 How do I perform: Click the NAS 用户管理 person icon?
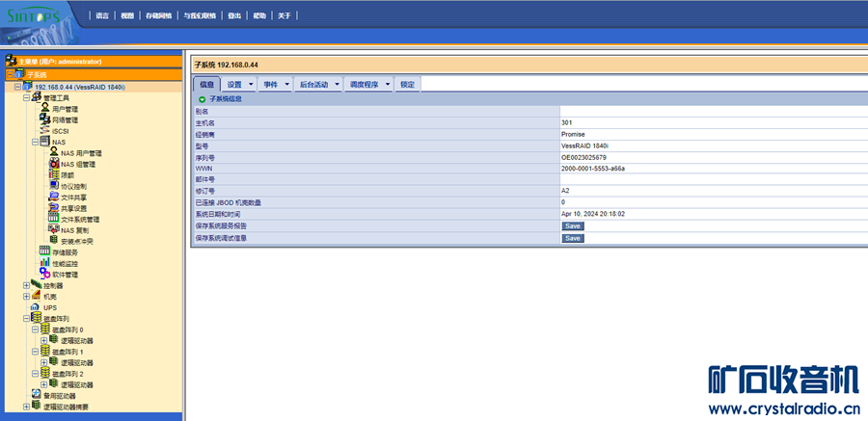tap(54, 152)
